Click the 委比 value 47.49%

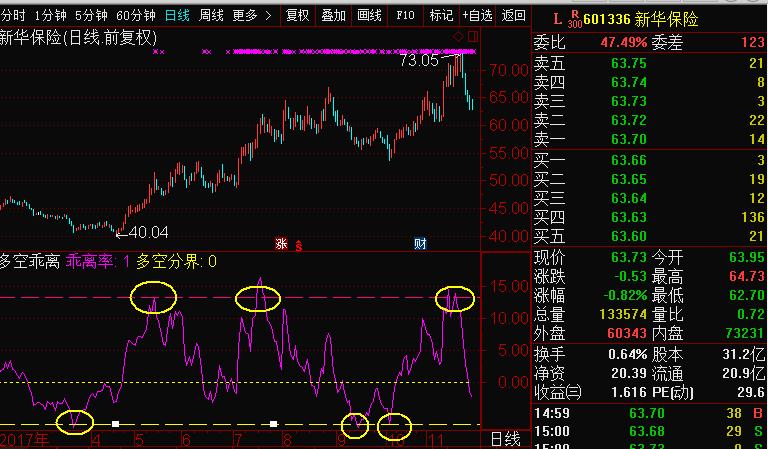coord(624,43)
